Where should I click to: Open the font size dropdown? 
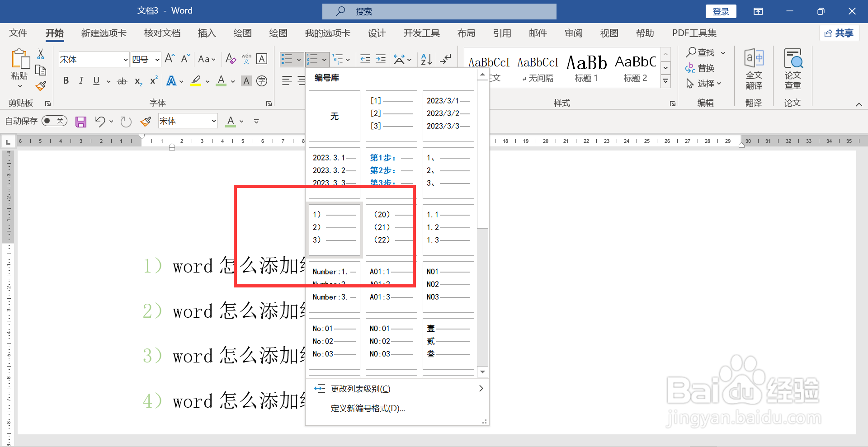(x=157, y=59)
